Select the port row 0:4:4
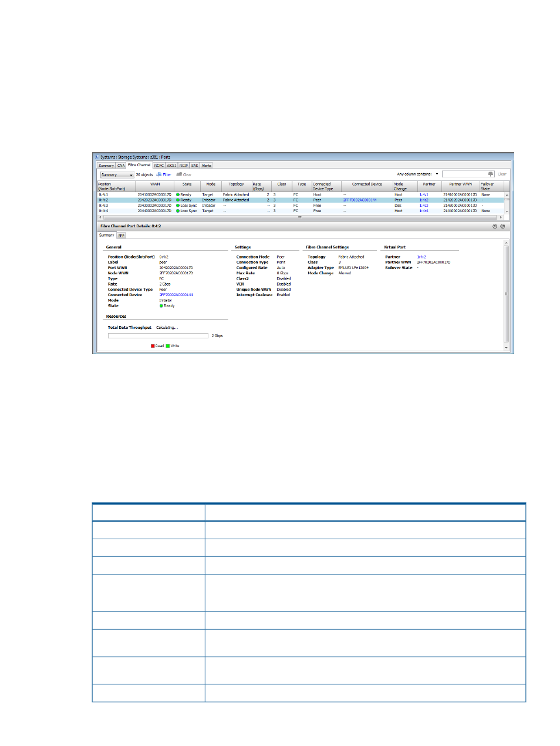The image size is (560, 746). (301, 211)
